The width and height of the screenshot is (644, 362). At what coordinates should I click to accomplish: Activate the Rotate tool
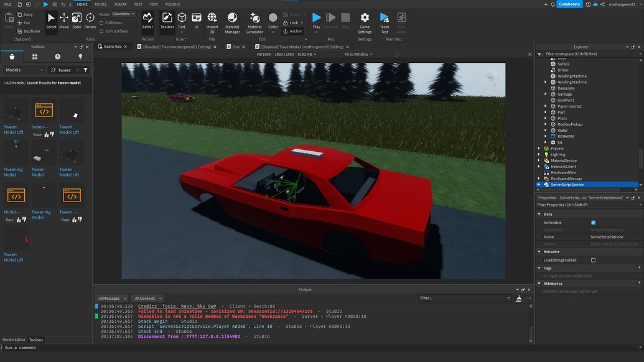tap(90, 21)
